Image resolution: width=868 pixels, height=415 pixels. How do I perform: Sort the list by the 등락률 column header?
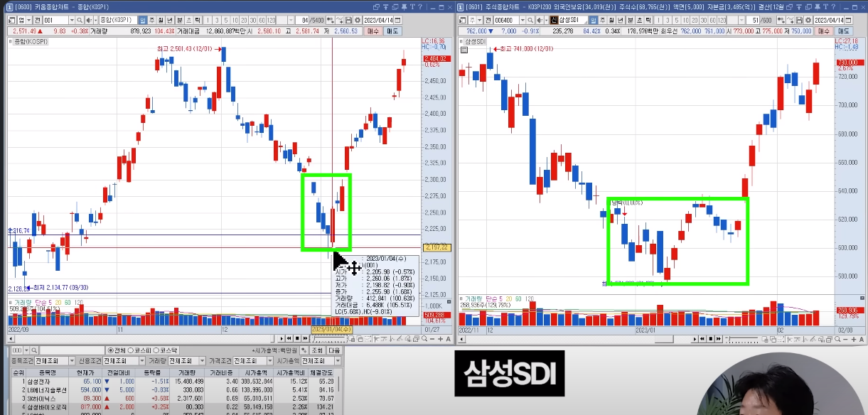point(153,372)
